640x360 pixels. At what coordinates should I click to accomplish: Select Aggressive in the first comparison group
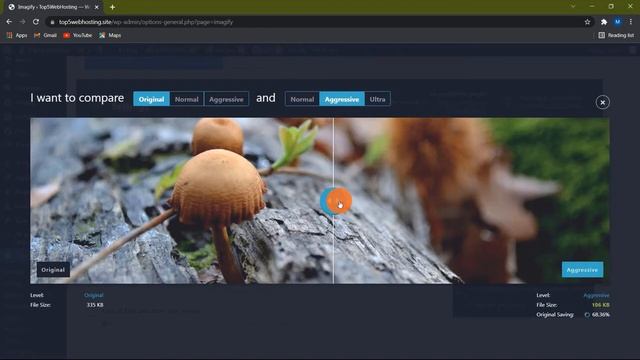point(226,99)
